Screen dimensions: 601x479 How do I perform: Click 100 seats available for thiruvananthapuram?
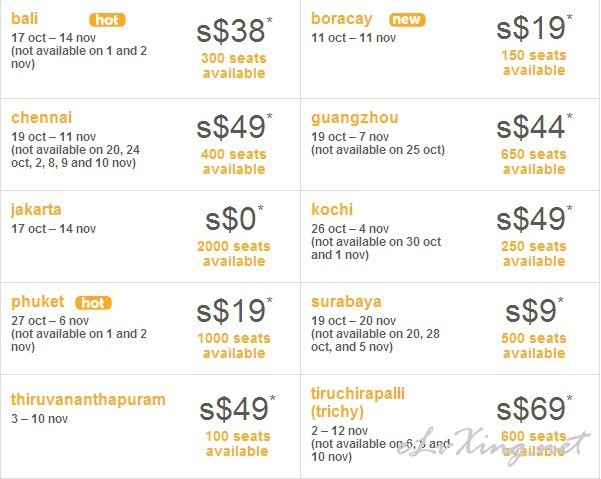(x=237, y=444)
